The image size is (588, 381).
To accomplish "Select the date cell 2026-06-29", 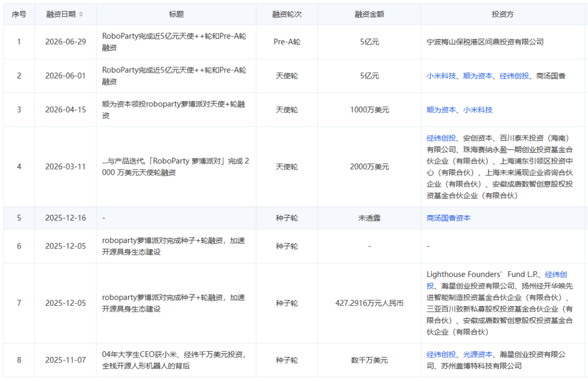I will [66, 41].
